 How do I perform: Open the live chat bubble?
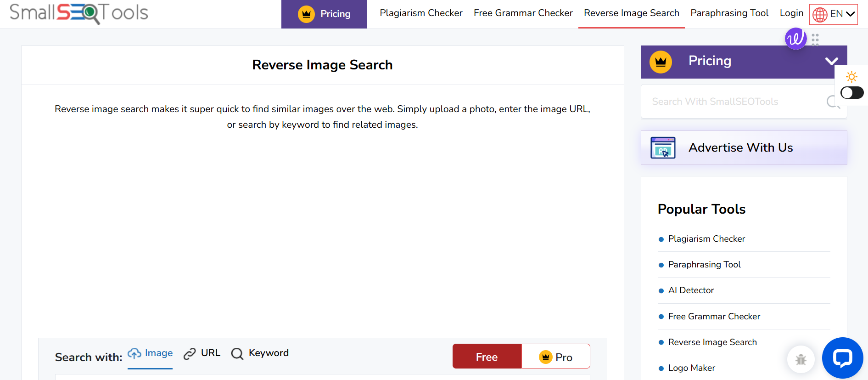point(843,358)
